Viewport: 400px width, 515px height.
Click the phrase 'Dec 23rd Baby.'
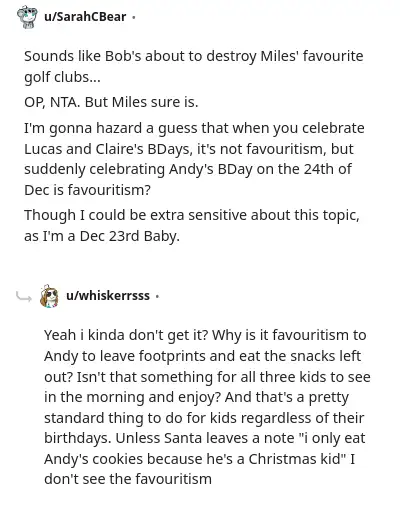click(x=130, y=236)
